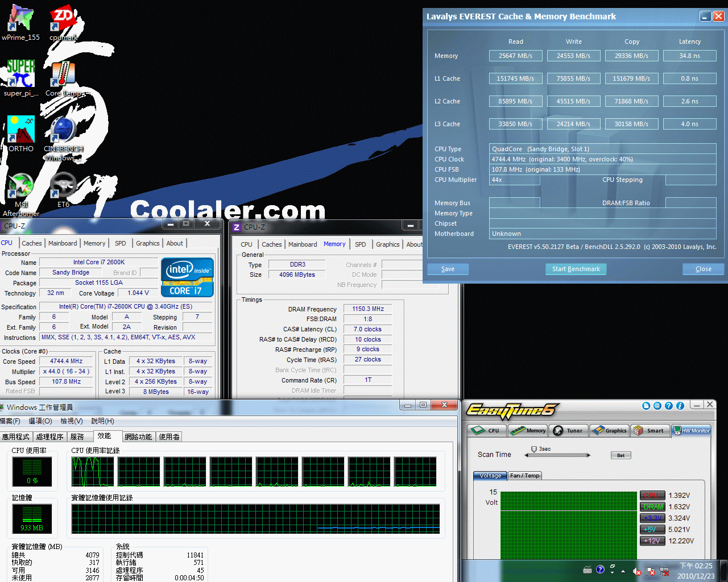Click the Show desktop strip beside the clock
Viewport: 728px width, 582px height.
click(724, 571)
